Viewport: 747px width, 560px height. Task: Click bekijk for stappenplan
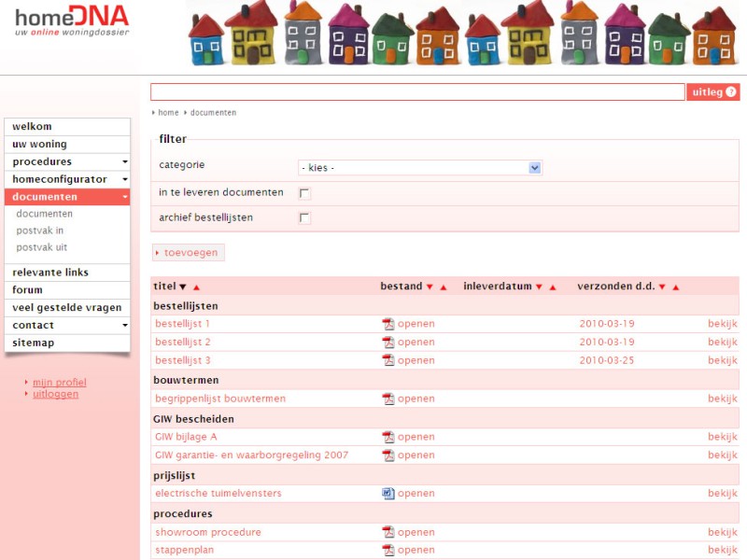(x=722, y=550)
